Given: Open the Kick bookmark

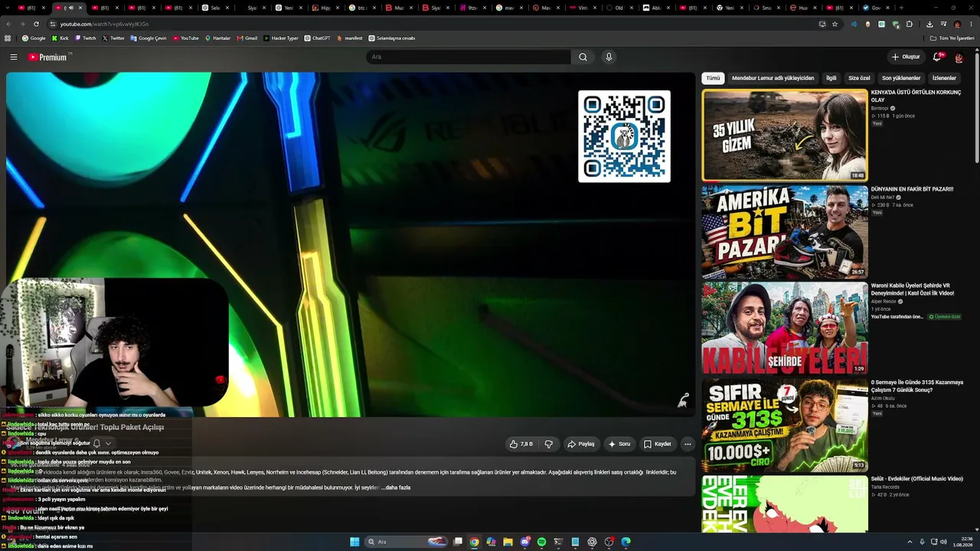Looking at the screenshot, I should (60, 37).
